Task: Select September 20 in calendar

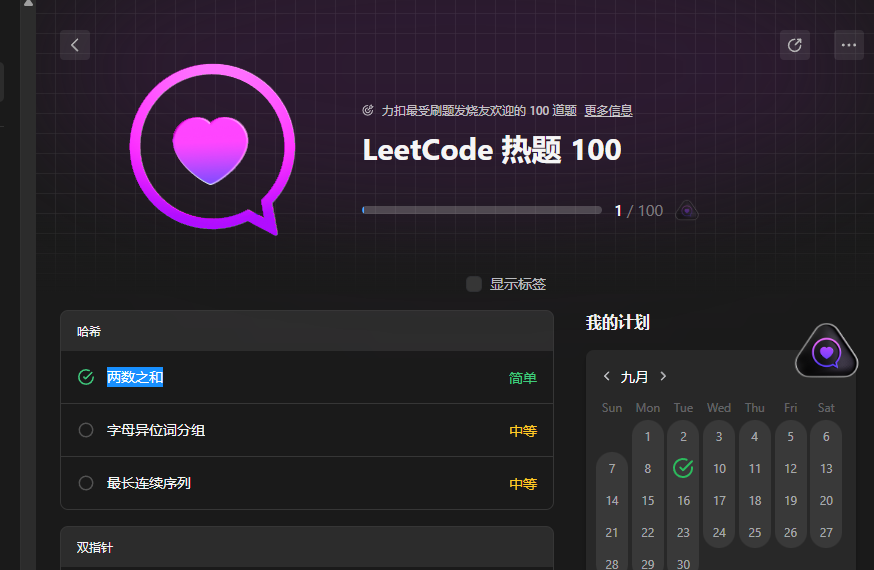Action: (x=826, y=501)
